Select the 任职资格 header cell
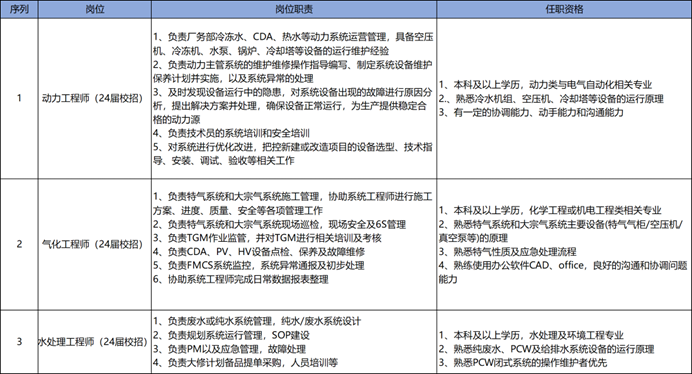692x374 pixels. click(564, 9)
